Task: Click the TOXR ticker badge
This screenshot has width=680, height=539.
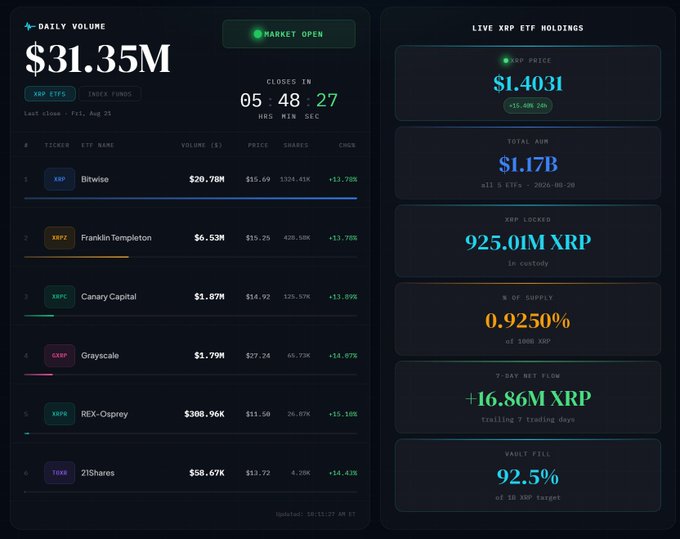Action: [59, 473]
